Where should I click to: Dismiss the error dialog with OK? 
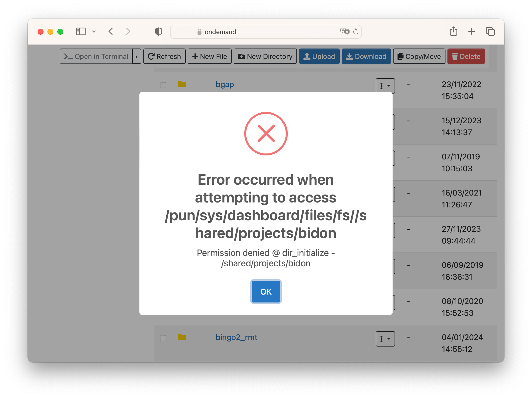(266, 292)
